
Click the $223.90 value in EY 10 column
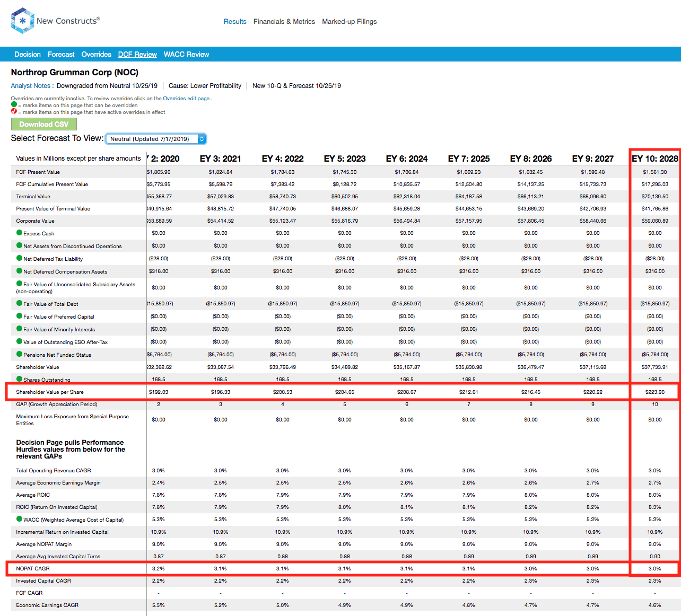pos(655,392)
